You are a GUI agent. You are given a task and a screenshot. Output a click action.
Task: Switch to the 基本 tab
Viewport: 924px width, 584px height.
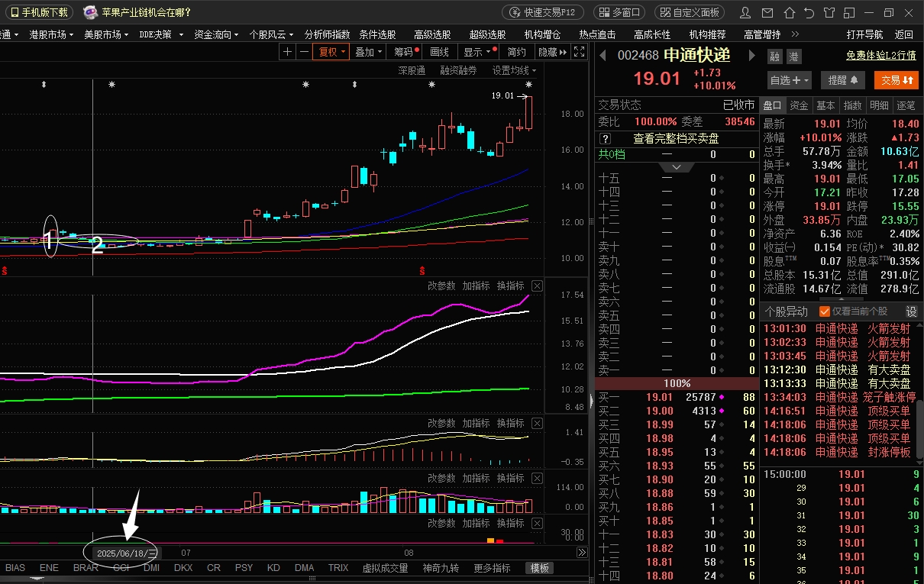coord(825,105)
